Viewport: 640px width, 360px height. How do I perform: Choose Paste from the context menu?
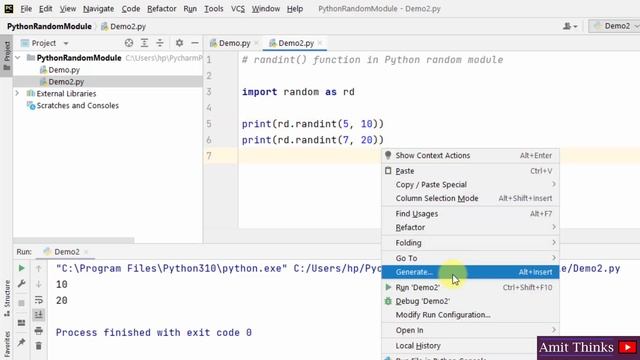[x=470, y=171]
